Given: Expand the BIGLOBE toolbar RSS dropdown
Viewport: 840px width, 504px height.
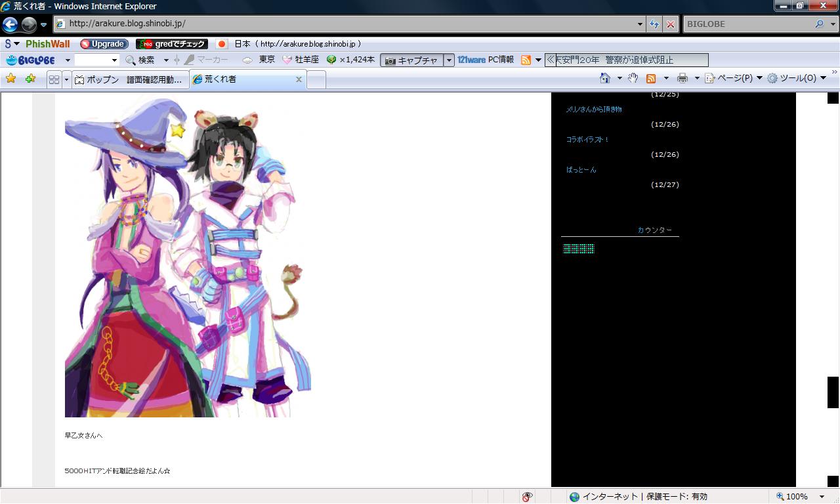Looking at the screenshot, I should tap(538, 60).
